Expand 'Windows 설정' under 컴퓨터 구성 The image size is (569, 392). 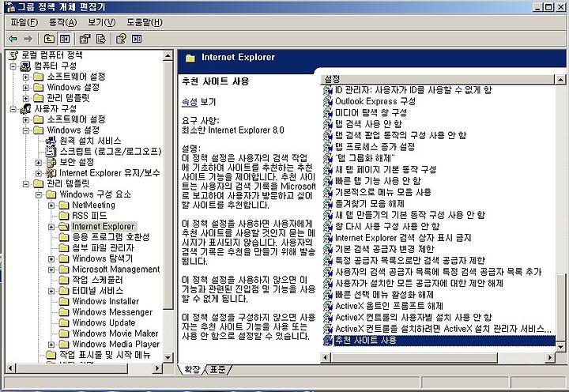pos(26,88)
